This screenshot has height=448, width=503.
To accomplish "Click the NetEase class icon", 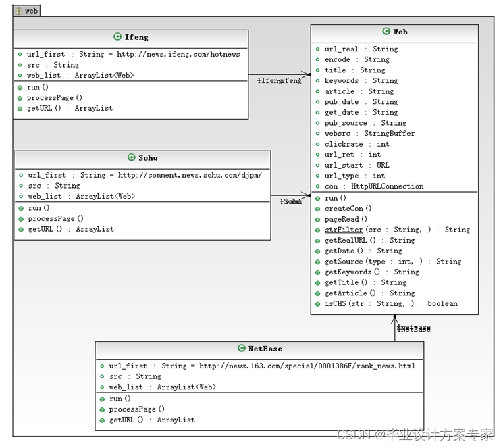I will [x=241, y=348].
